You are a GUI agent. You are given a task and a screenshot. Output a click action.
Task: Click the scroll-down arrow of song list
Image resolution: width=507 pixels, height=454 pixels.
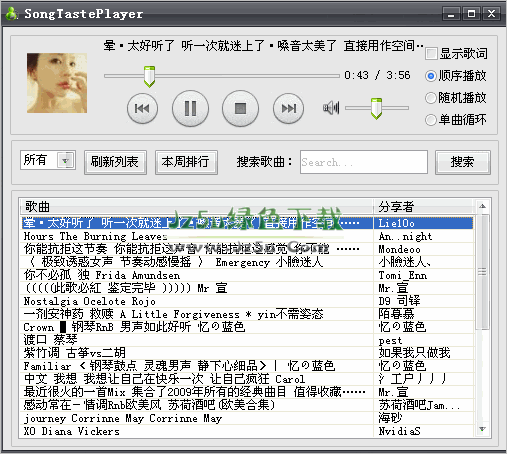coord(482,429)
